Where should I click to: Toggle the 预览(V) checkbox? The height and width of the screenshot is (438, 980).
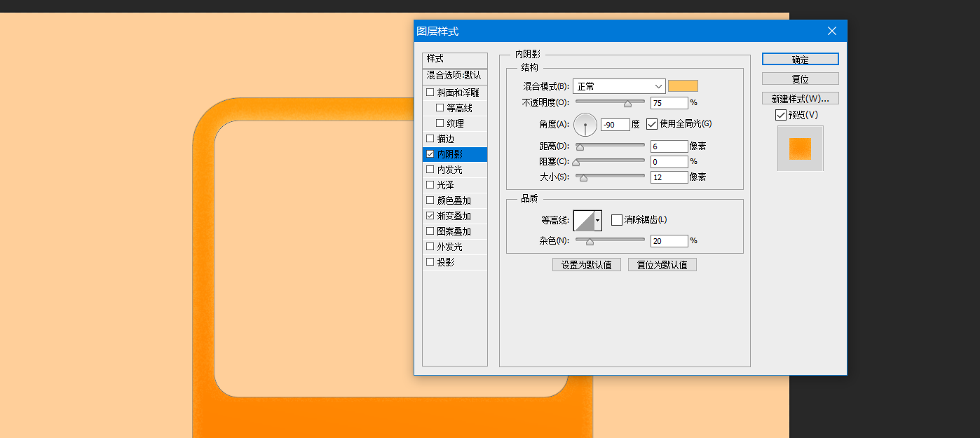(781, 115)
